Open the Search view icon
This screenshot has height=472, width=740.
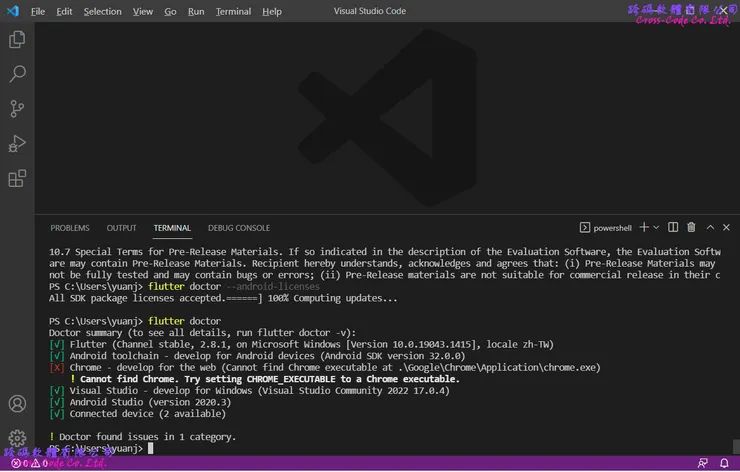pyautogui.click(x=17, y=74)
